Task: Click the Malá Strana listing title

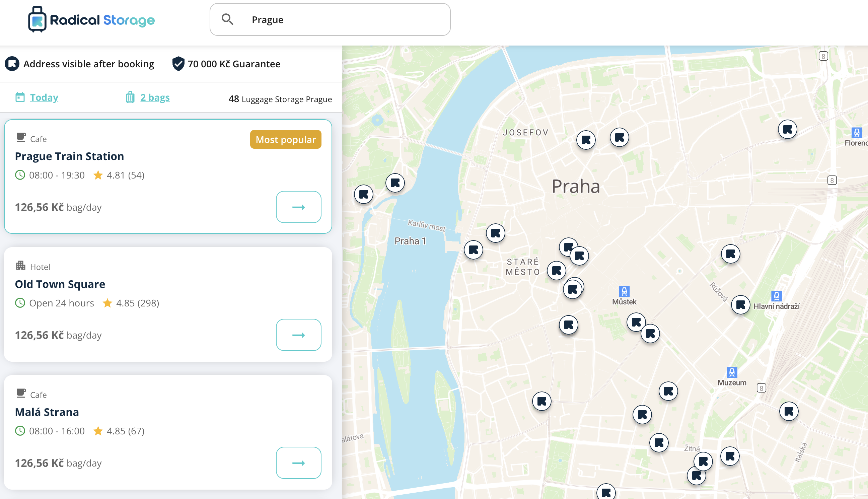Action: pyautogui.click(x=47, y=412)
